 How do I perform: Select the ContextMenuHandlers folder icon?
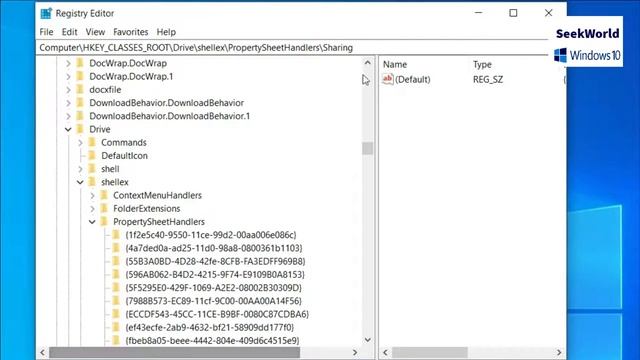point(104,196)
